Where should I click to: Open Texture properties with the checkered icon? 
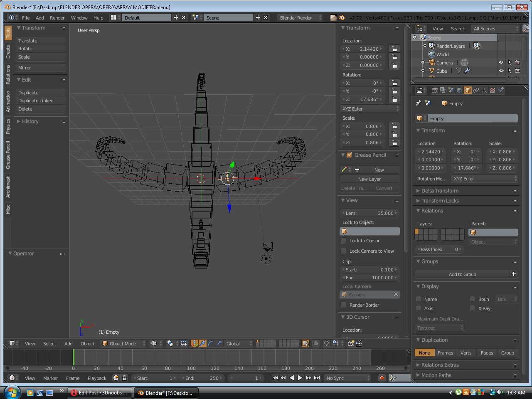point(493,90)
